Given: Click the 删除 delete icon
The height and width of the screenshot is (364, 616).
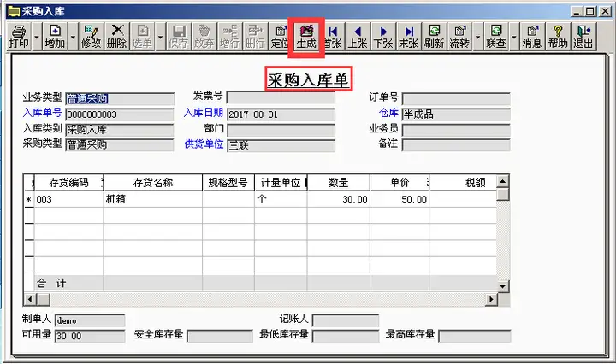Looking at the screenshot, I should (x=117, y=37).
